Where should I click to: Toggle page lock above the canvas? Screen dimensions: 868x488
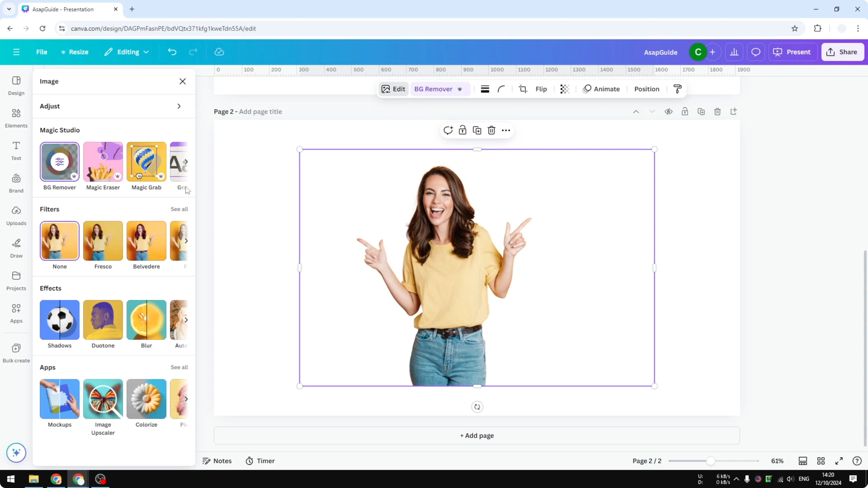[x=685, y=112]
